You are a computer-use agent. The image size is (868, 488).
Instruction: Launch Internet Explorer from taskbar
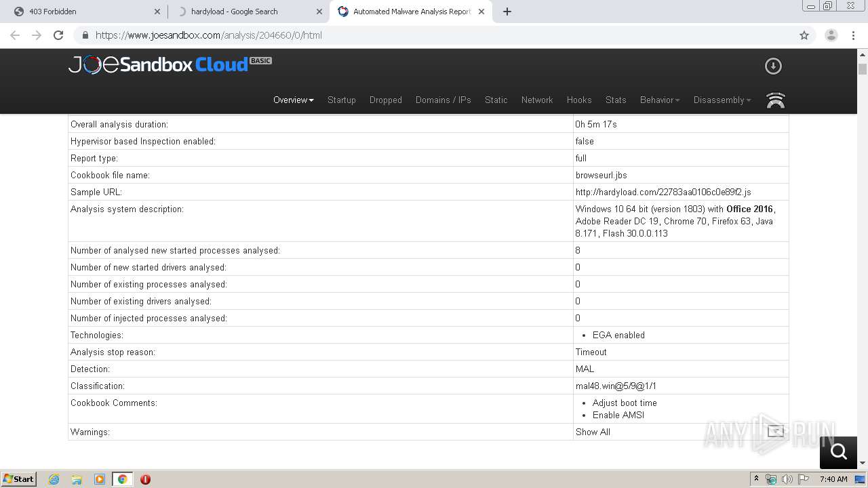point(54,479)
